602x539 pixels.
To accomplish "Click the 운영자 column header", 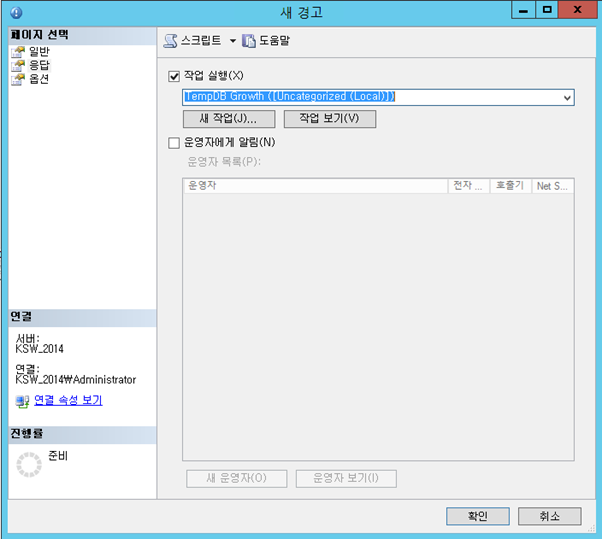I will click(315, 186).
